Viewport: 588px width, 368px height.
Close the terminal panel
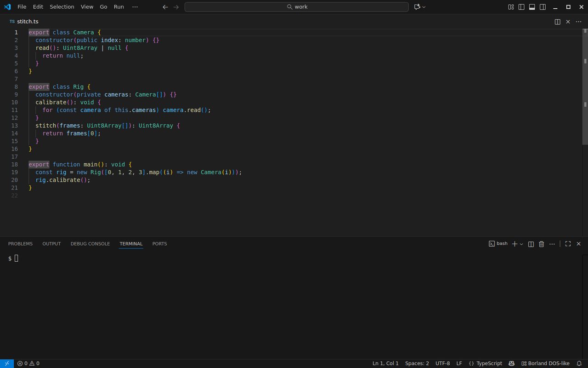578,244
